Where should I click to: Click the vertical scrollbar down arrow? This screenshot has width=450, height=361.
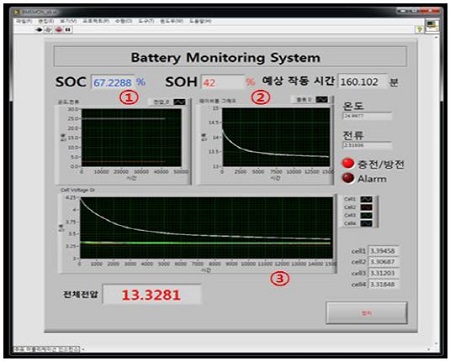coord(436,343)
